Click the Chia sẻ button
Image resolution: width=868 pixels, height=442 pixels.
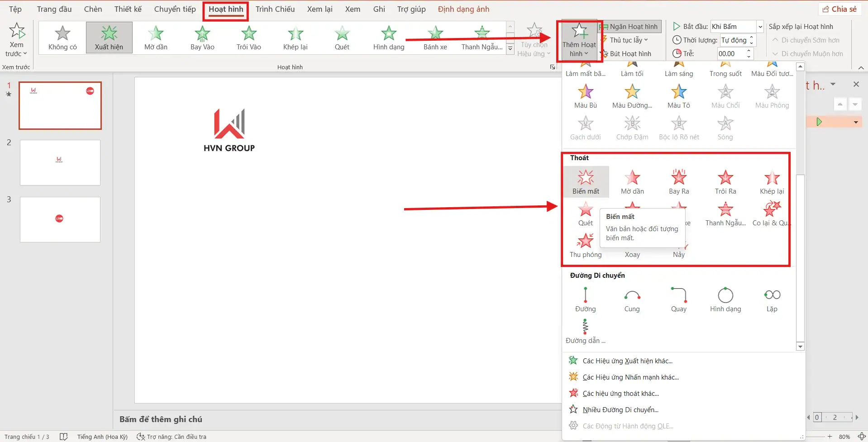click(839, 9)
